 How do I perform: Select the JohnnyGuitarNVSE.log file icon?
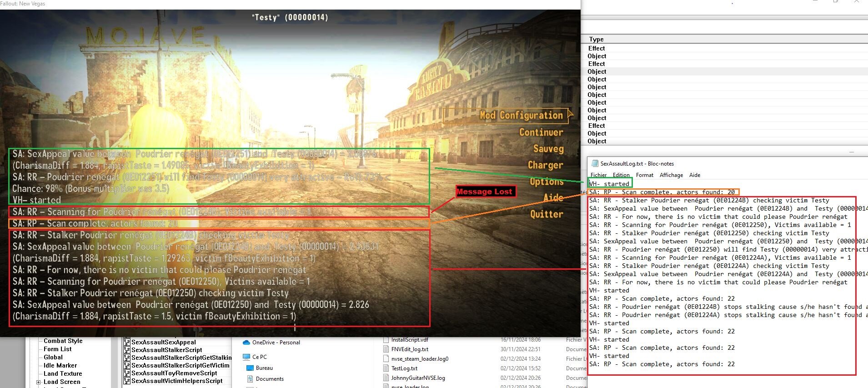[386, 378]
